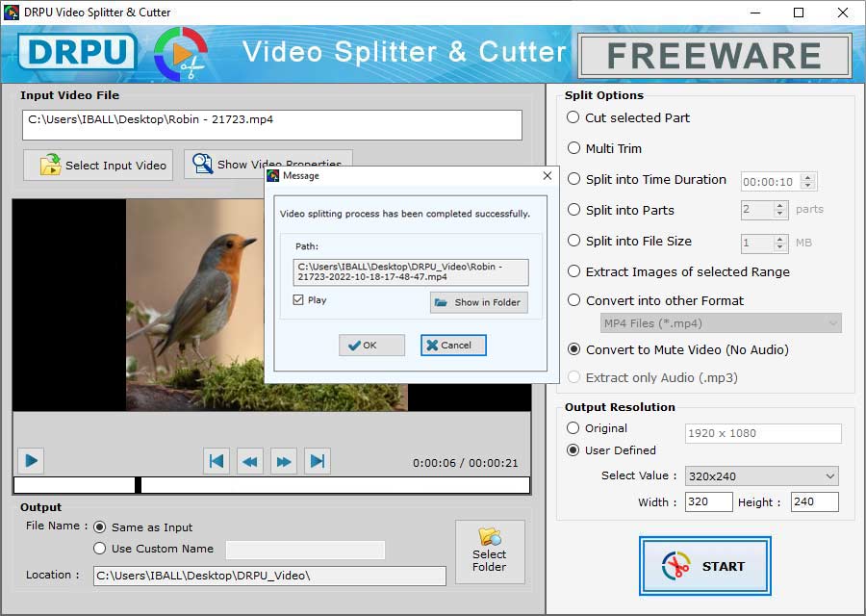Click the parts count spinner
This screenshot has width=866, height=616.
779,210
